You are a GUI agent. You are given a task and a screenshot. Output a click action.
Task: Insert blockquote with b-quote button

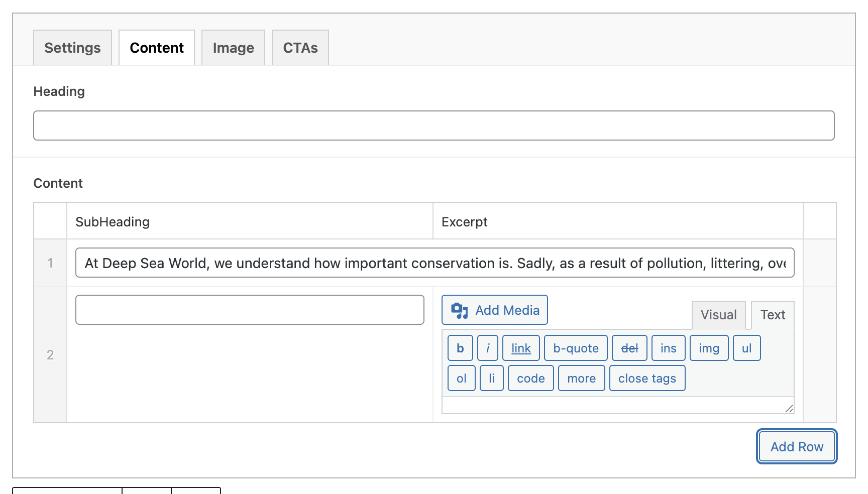click(x=576, y=348)
